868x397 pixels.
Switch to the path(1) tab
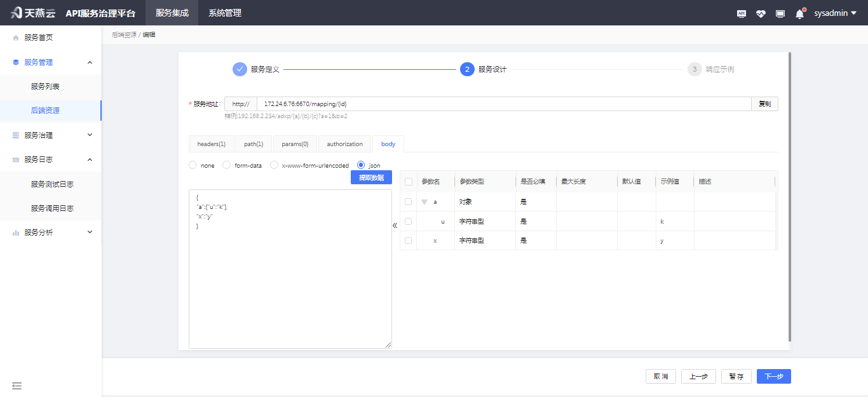pos(254,144)
